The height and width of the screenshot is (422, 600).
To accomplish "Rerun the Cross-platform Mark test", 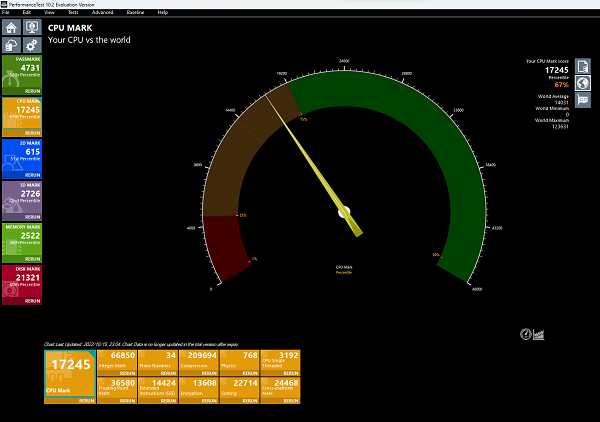I will [x=291, y=401].
